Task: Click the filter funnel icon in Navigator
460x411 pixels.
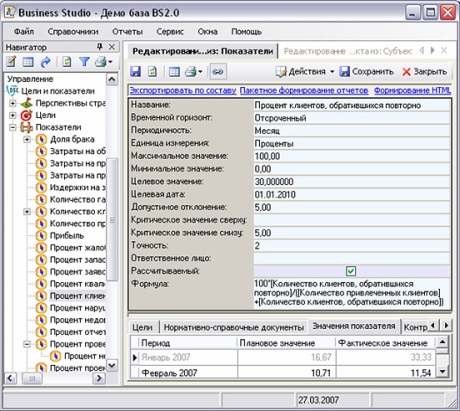Action: click(84, 62)
